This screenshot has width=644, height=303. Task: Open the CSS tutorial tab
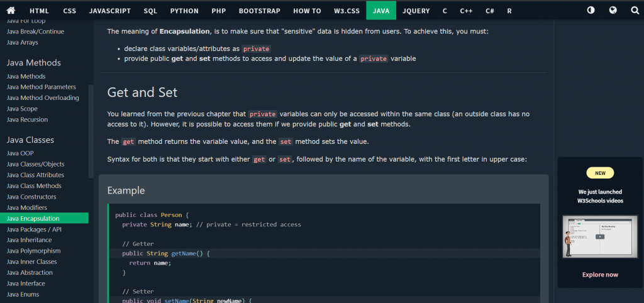69,11
